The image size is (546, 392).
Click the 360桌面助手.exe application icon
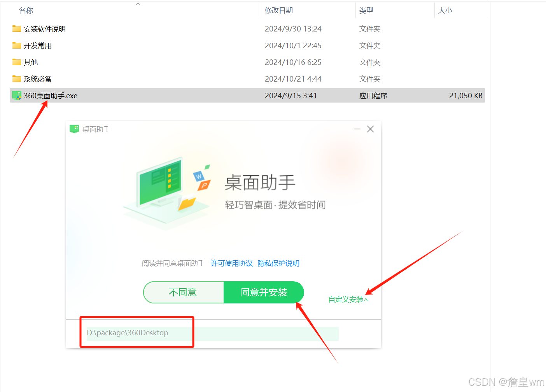click(x=16, y=96)
